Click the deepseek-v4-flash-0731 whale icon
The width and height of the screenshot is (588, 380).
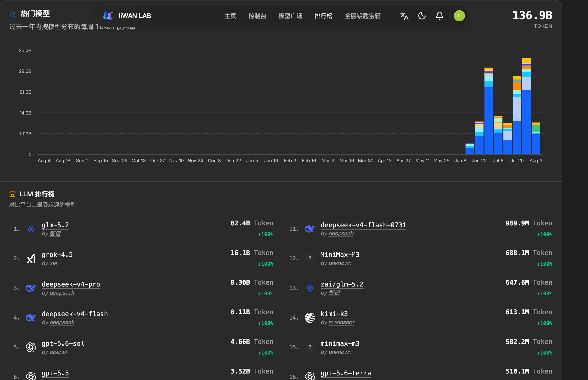tap(310, 229)
